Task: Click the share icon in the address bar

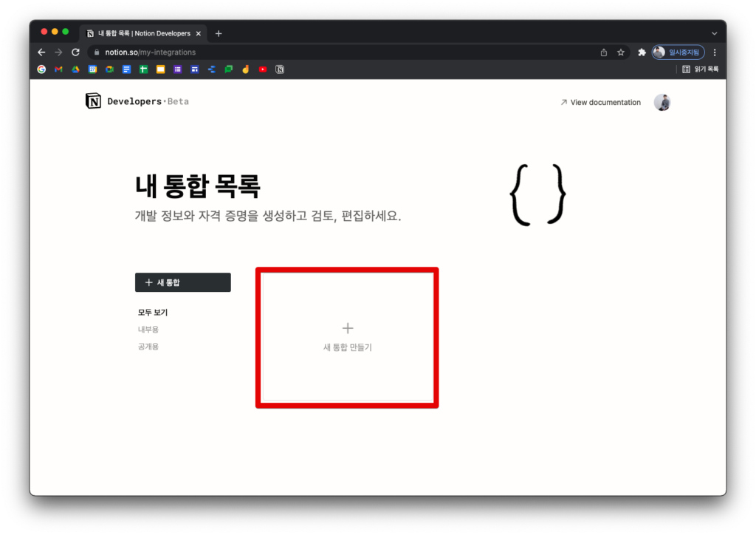Action: coord(604,52)
